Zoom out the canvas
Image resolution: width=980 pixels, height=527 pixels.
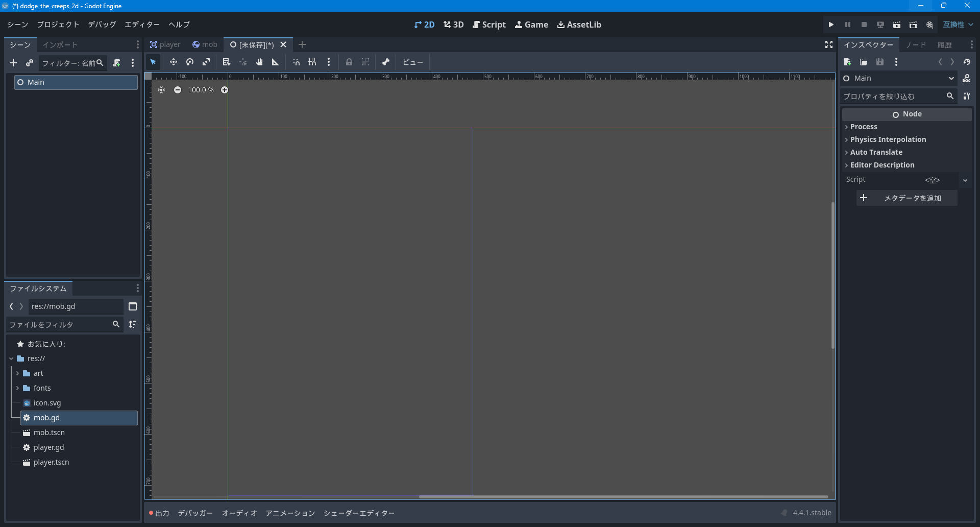178,90
